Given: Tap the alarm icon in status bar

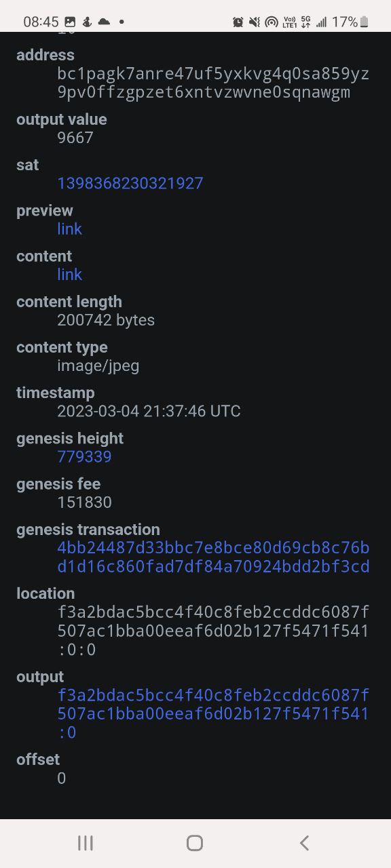Looking at the screenshot, I should [x=238, y=22].
